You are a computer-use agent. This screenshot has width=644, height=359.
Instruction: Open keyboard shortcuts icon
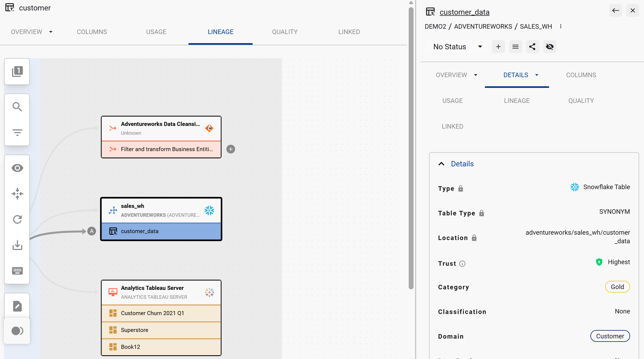[17, 271]
